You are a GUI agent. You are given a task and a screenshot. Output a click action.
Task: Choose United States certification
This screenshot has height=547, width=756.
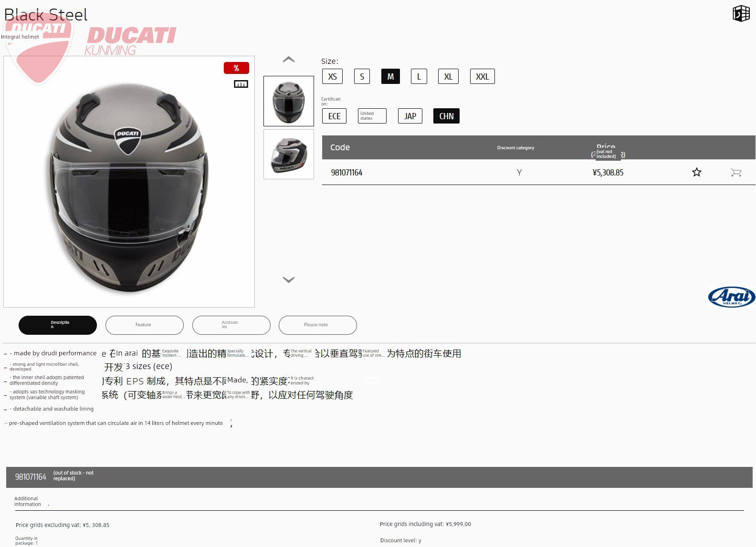pos(372,116)
